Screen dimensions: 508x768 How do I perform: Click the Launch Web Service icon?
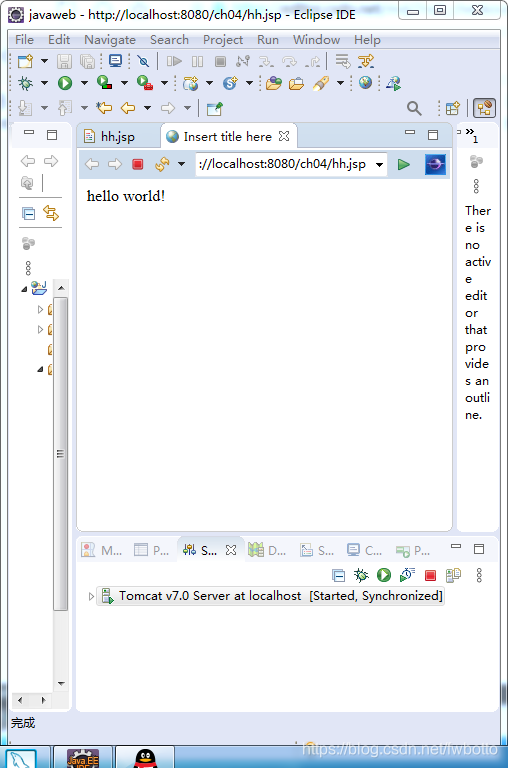(x=393, y=83)
